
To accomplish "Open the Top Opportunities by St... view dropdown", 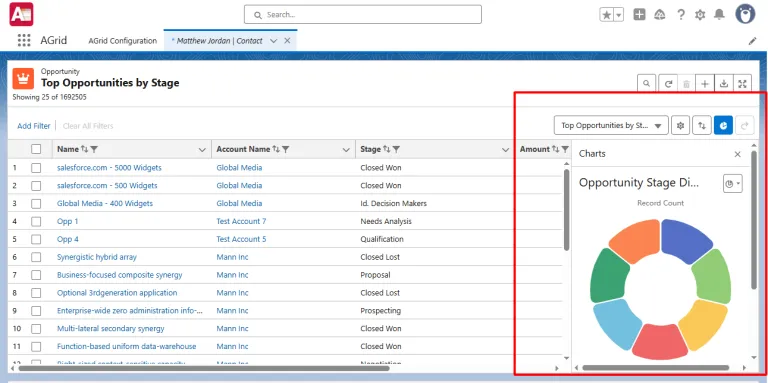I will (611, 125).
